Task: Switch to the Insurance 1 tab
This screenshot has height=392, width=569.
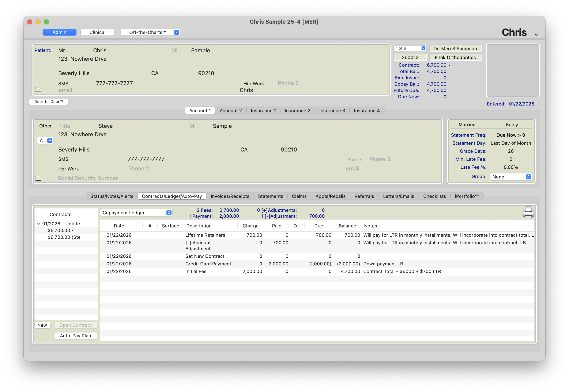Action: [x=263, y=111]
